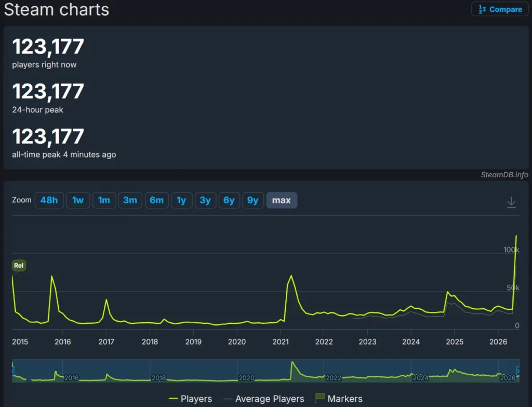The height and width of the screenshot is (407, 532).
Task: Select the max zoom range
Action: pos(282,200)
